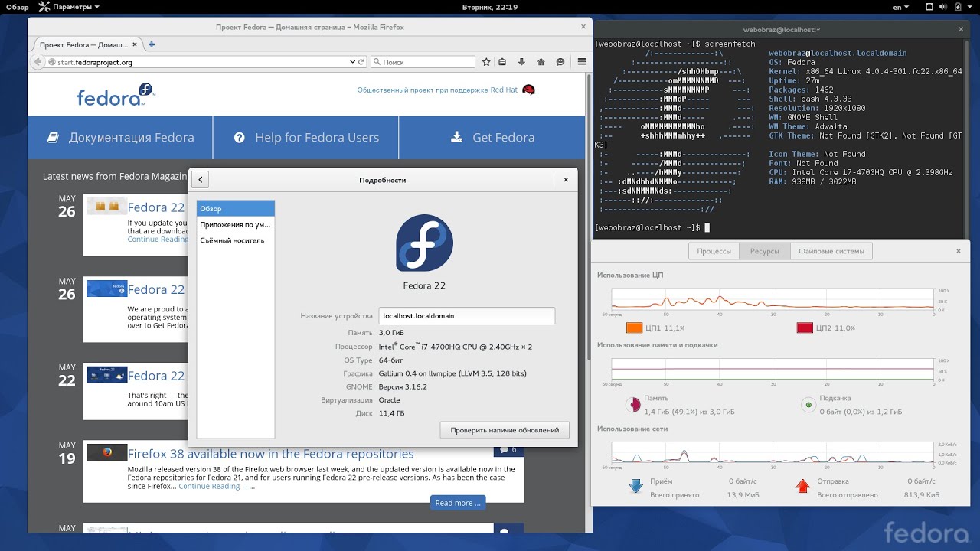Click the fedora logo on the page
The width and height of the screenshot is (980, 551).
tap(115, 94)
